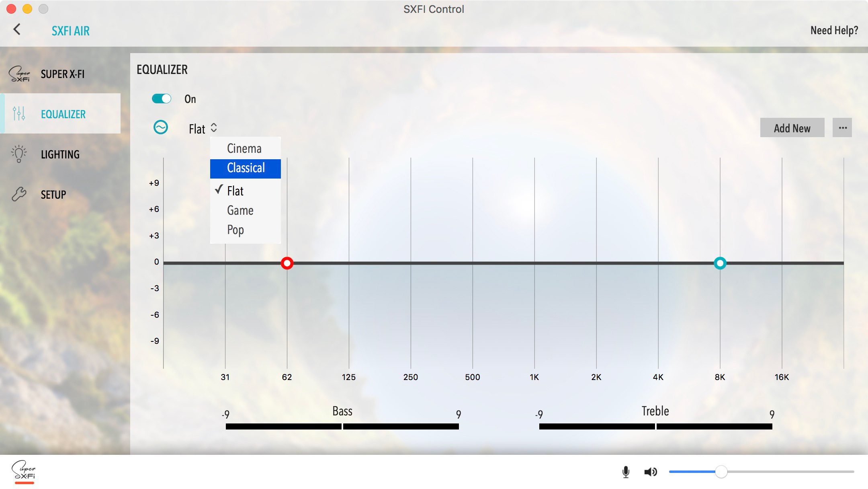Pick the Game preset entry

(x=240, y=210)
